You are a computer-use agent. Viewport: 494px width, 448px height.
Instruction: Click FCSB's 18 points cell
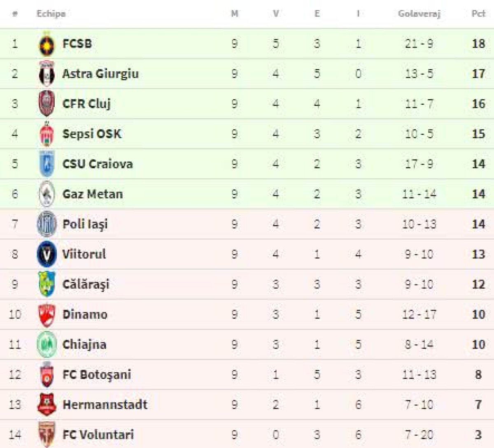click(478, 44)
